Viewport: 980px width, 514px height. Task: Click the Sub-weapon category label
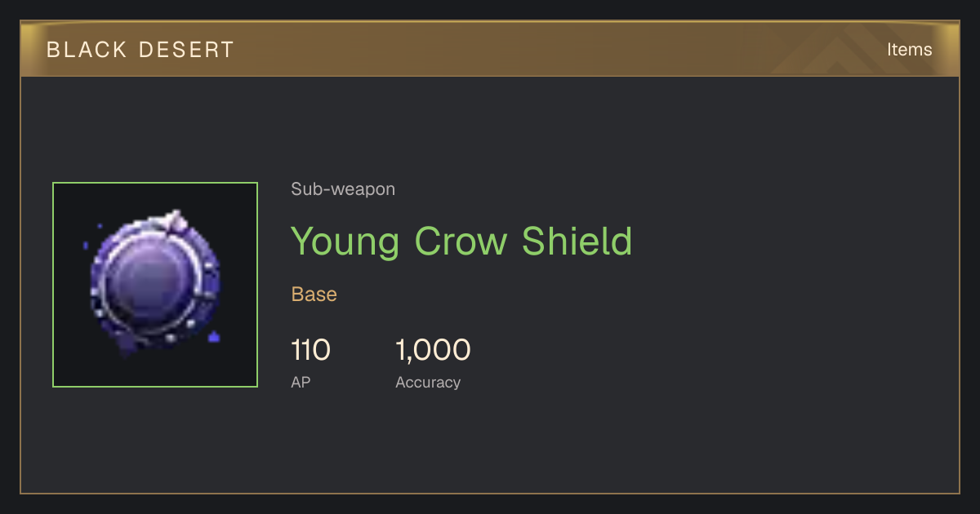[x=343, y=189]
